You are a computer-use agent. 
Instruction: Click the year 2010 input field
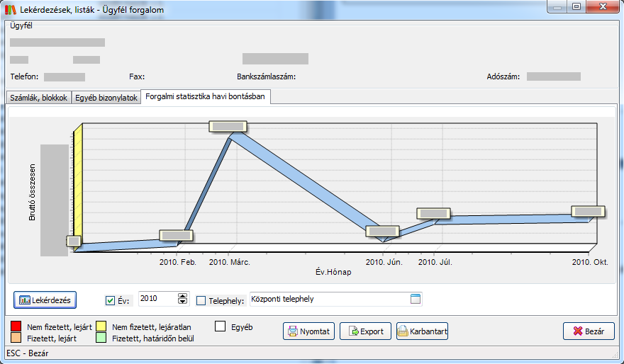pos(157,299)
